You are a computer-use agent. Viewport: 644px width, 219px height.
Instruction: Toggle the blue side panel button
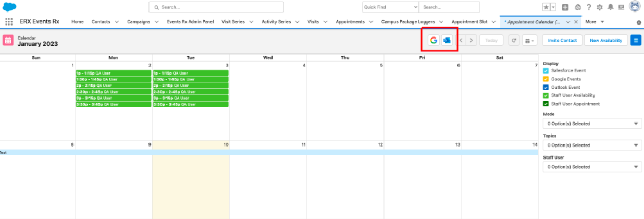tap(636, 40)
